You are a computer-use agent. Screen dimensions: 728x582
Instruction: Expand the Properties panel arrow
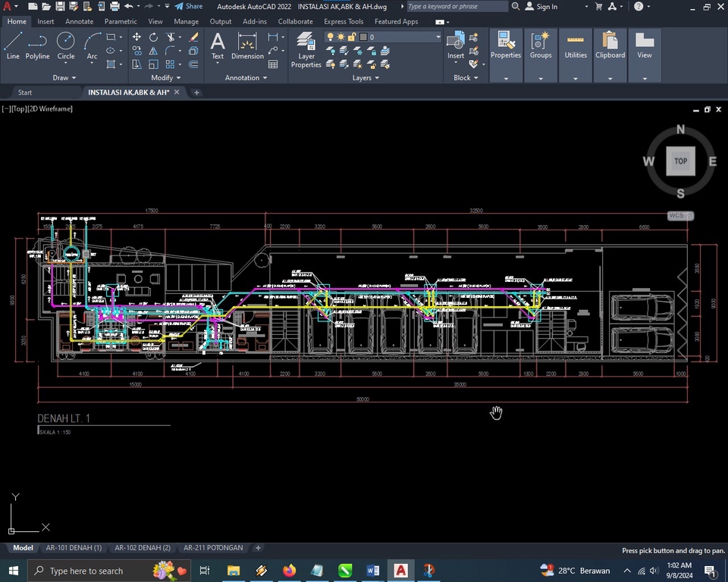[506, 79]
